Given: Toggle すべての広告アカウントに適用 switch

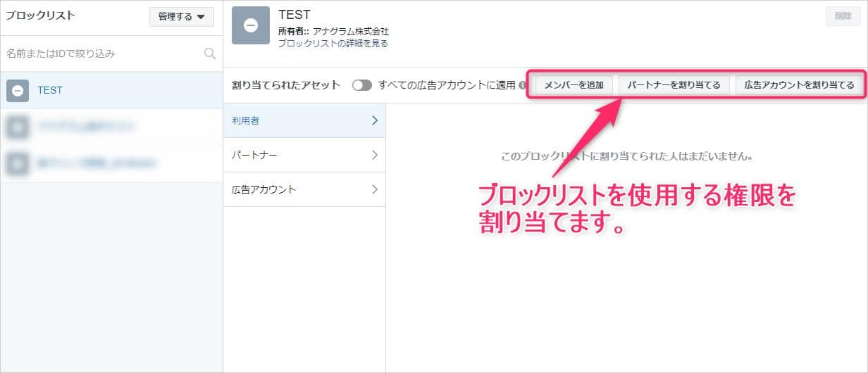Looking at the screenshot, I should pos(362,85).
